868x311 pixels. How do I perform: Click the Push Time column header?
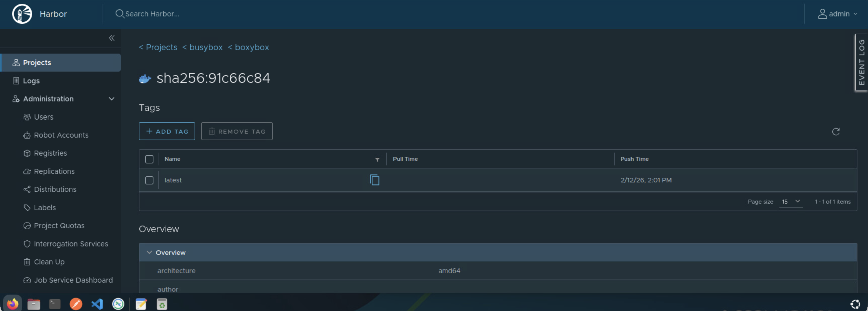click(x=635, y=159)
